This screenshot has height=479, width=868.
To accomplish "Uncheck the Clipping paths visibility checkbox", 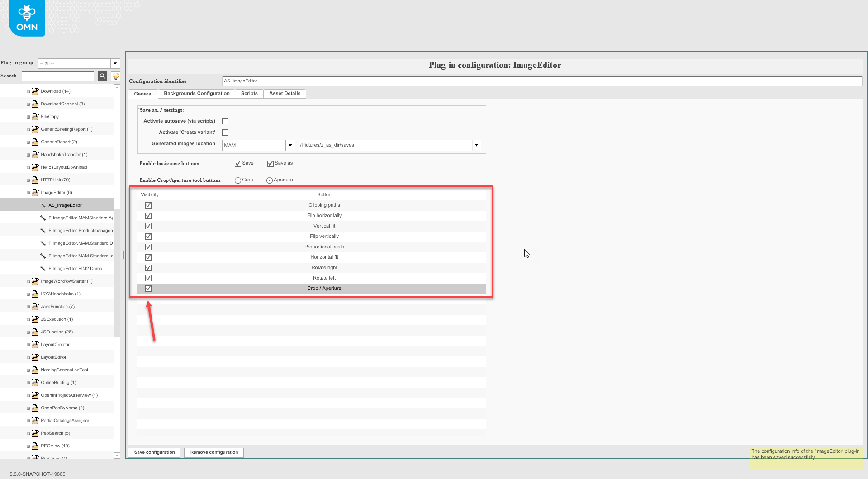I will 148,205.
